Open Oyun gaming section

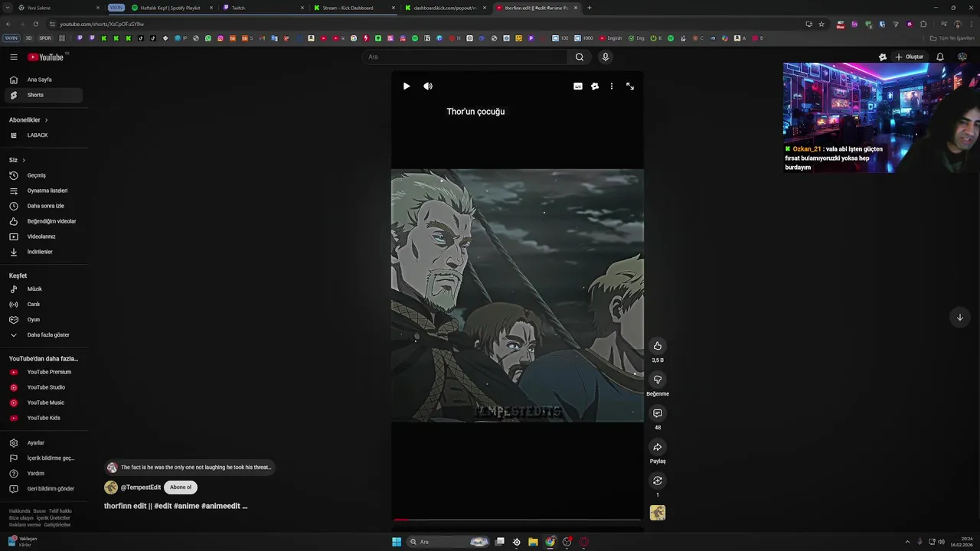[44, 320]
